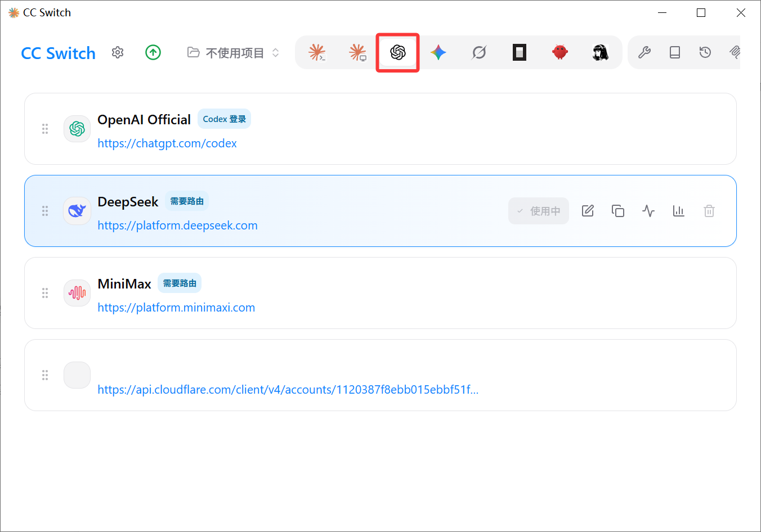Open settings gear next to CC Switch

(118, 52)
